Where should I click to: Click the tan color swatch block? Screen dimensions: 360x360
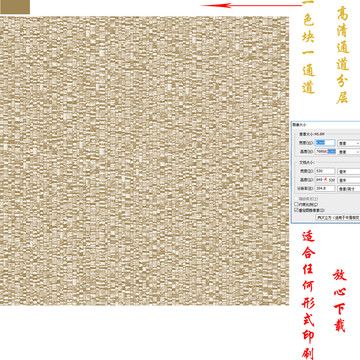coord(15,7)
